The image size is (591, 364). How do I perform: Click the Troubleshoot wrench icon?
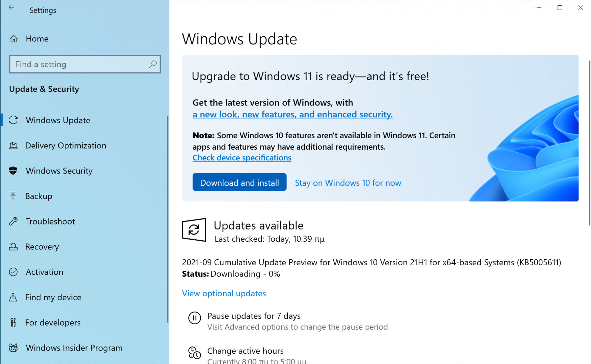pos(13,221)
